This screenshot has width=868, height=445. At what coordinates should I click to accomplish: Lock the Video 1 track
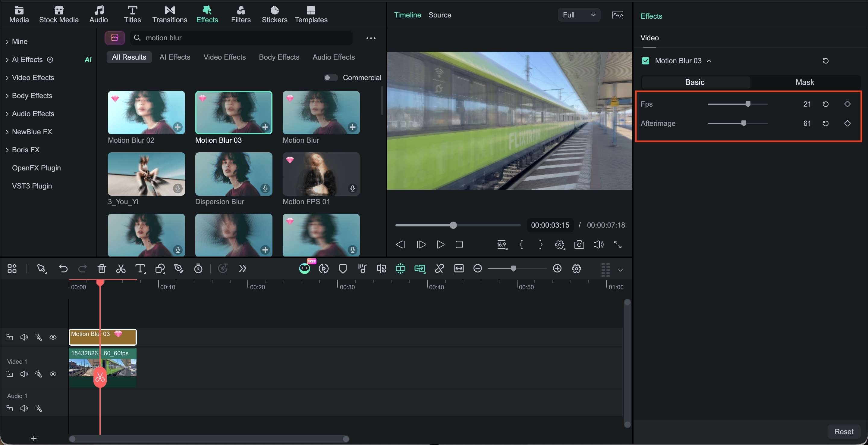tap(9, 374)
